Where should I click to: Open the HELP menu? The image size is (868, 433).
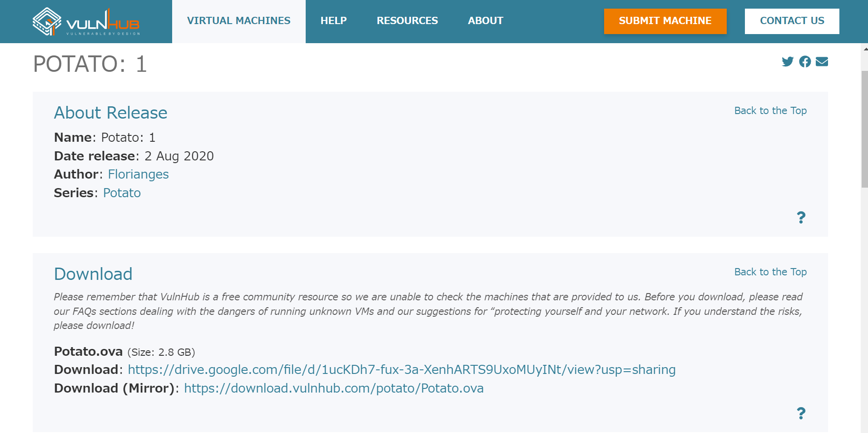tap(333, 20)
